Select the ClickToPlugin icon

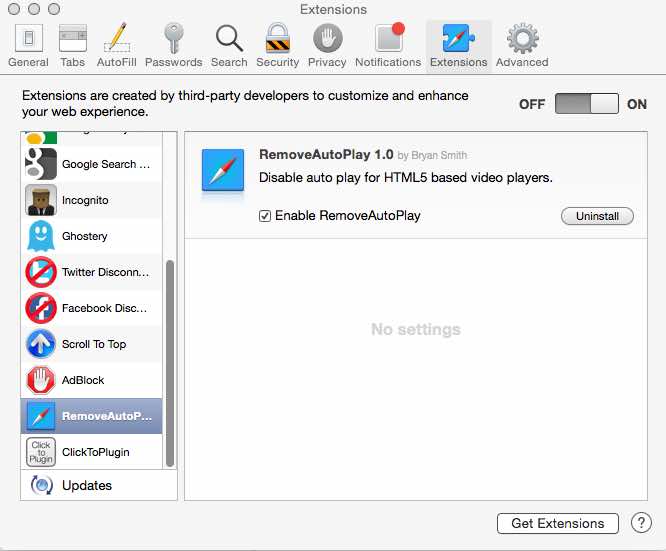tap(41, 452)
